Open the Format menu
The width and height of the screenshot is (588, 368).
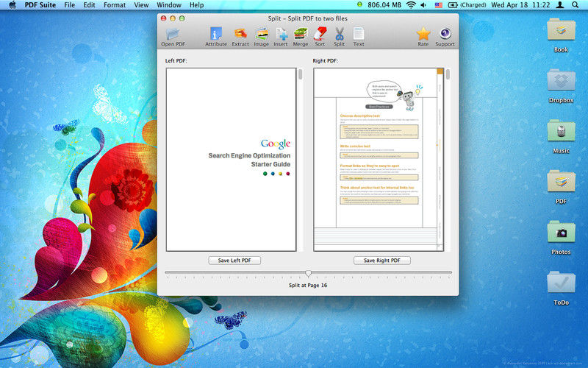[115, 5]
